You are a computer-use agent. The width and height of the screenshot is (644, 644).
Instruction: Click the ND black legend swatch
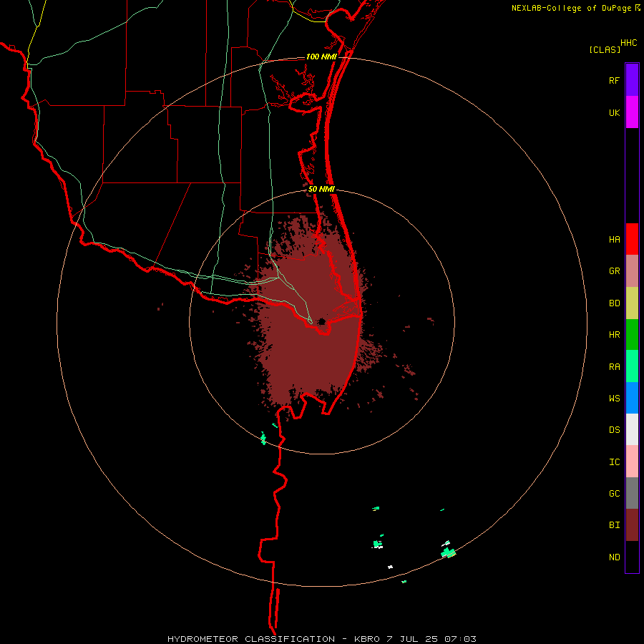point(632,557)
